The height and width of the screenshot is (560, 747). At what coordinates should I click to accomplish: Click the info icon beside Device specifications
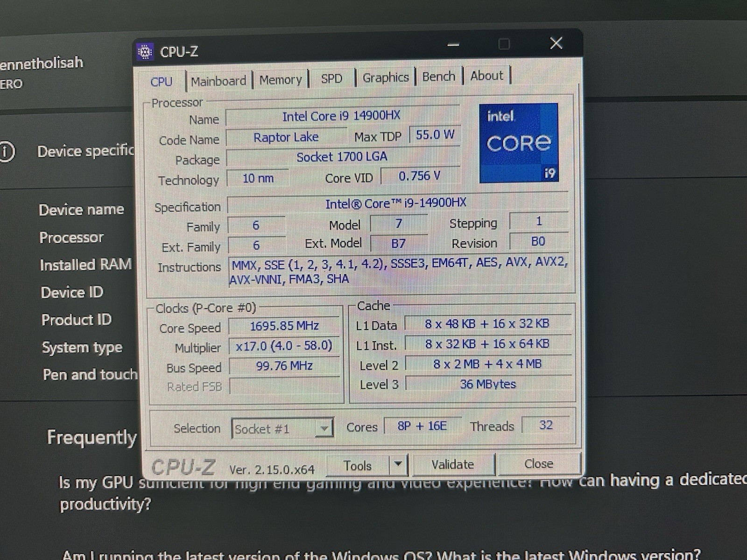click(7, 152)
